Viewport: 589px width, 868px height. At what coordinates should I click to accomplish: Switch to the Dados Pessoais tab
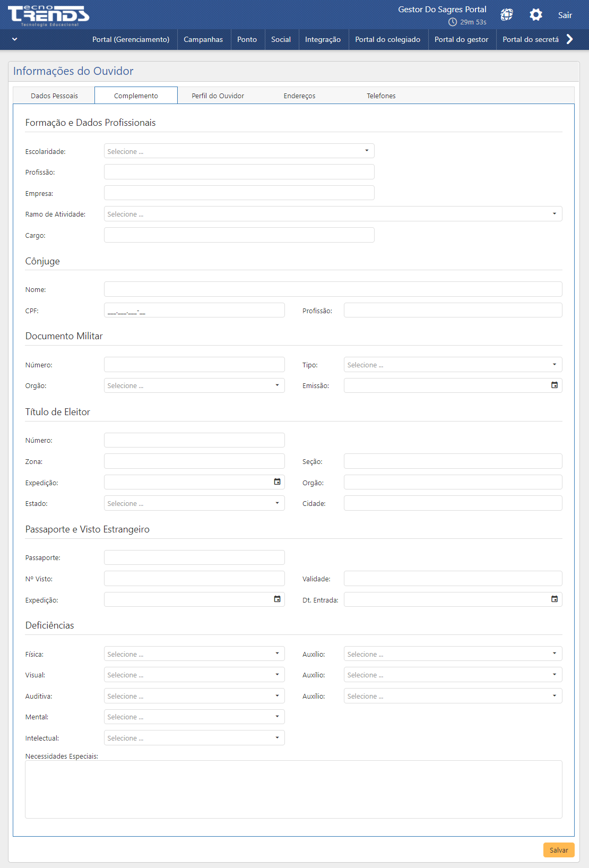tap(54, 96)
